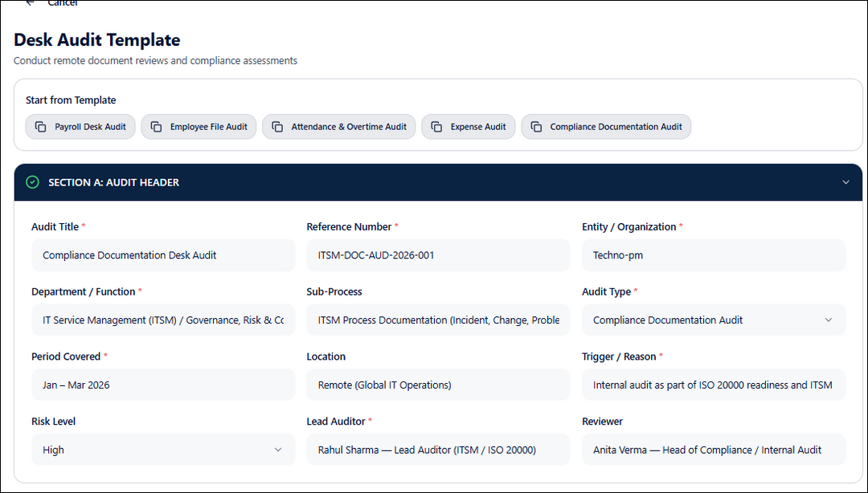Edit the Entity / Organization field
The width and height of the screenshot is (868, 493).
tap(714, 255)
